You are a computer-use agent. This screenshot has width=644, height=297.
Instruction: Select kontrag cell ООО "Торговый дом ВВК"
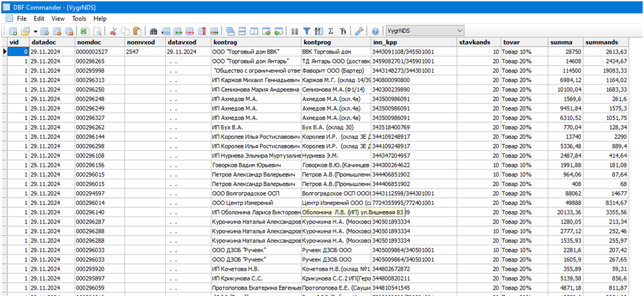(x=256, y=52)
